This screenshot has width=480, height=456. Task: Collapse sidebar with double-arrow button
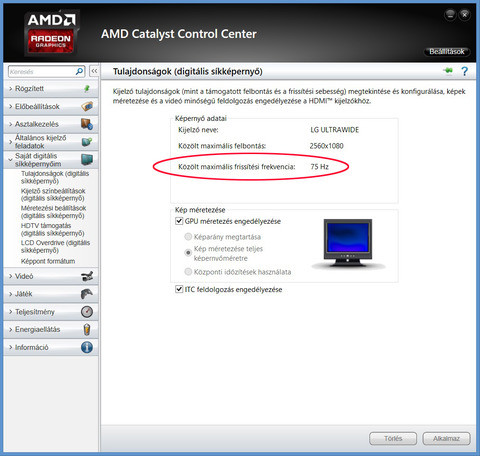(x=94, y=71)
